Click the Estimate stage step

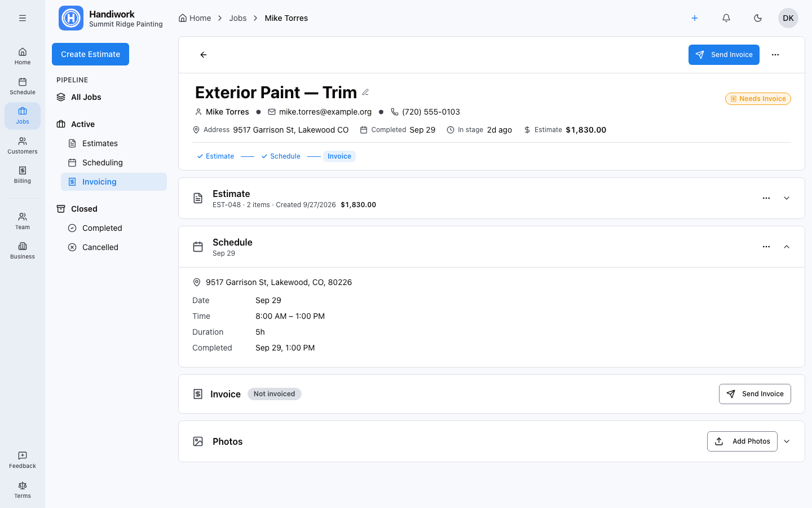click(x=215, y=156)
